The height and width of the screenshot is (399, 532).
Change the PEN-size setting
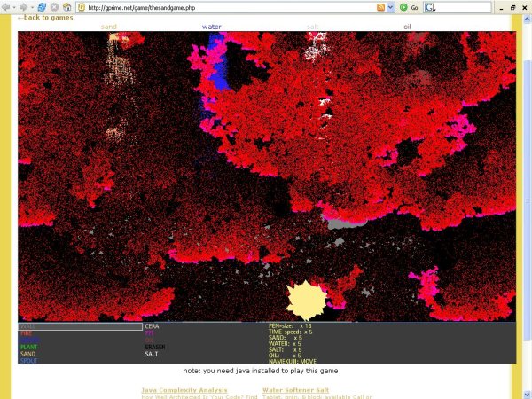pos(290,326)
